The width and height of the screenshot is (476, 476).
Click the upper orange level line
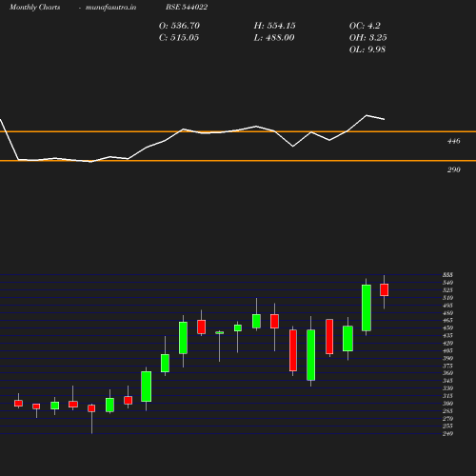point(238,131)
